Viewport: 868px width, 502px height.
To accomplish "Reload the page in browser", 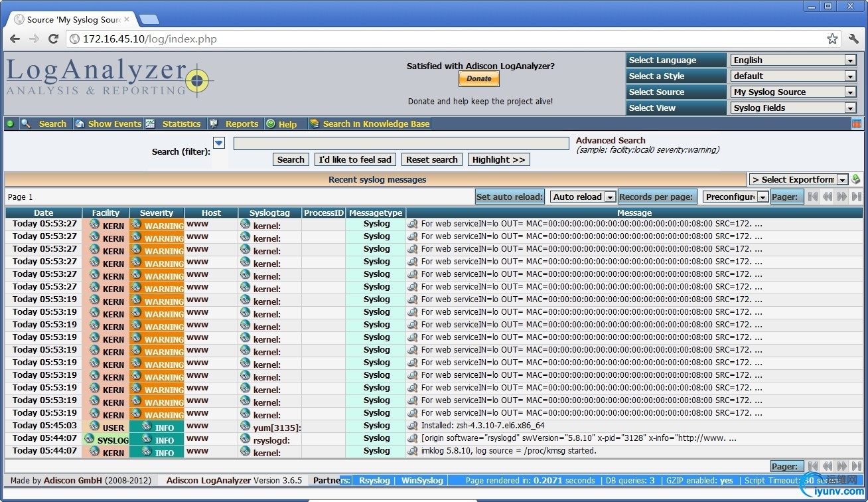I will click(53, 39).
